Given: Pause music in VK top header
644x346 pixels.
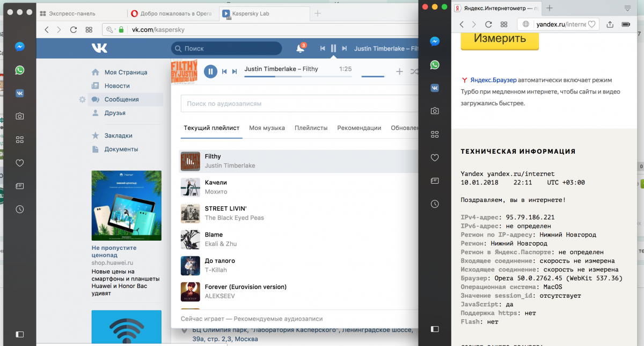Looking at the screenshot, I should pos(333,48).
